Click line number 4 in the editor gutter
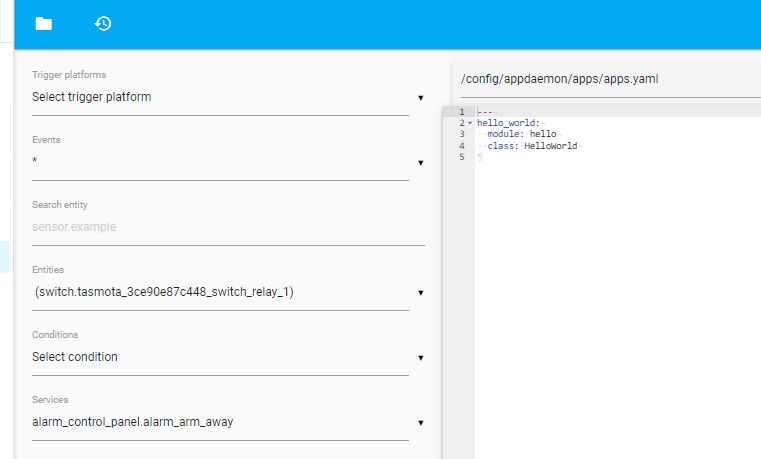Viewport: 761px width, 459px height. [x=462, y=146]
